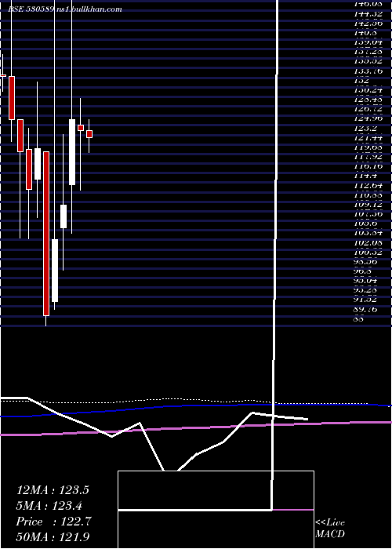Select the 114.4 price axis label

click(365, 176)
